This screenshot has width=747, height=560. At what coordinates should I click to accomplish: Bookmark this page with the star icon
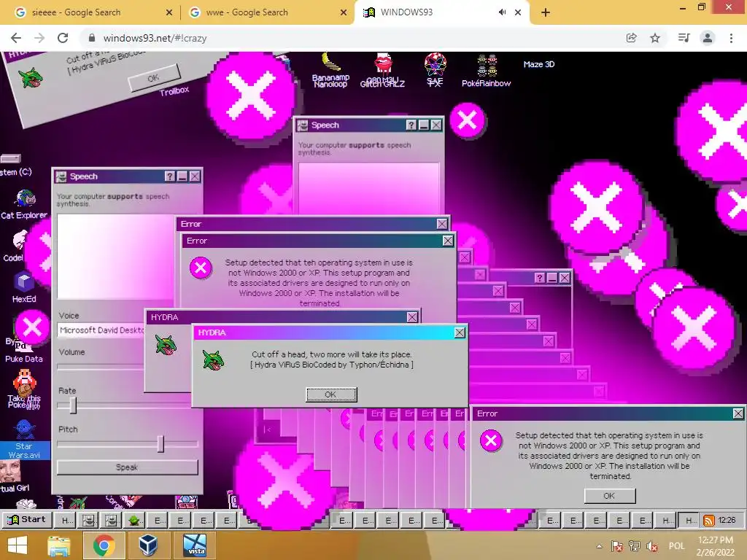point(655,38)
